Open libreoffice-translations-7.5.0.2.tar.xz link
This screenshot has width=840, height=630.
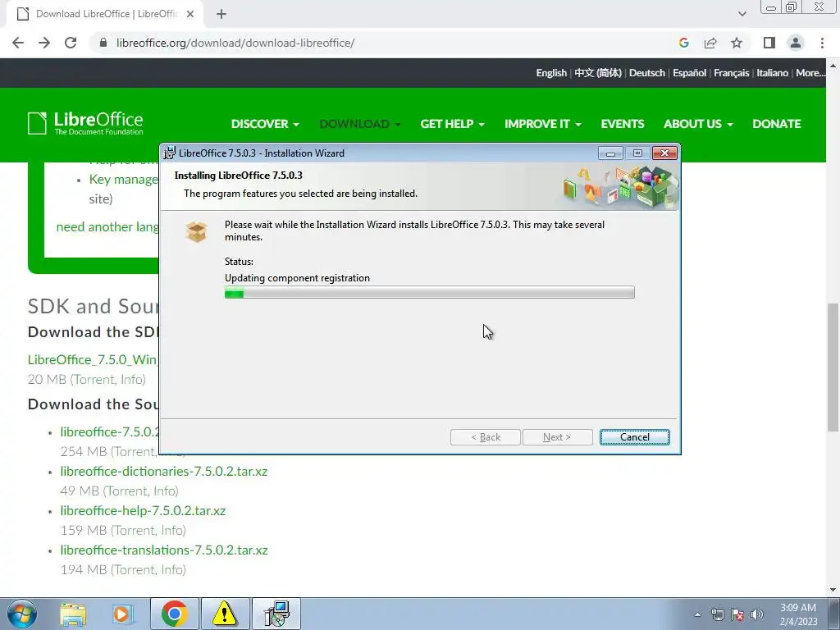point(164,550)
